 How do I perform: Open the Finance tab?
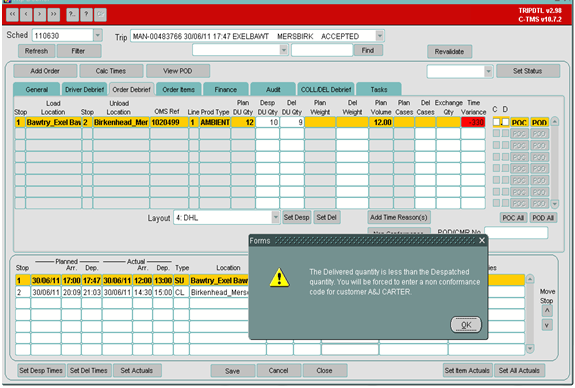(226, 89)
